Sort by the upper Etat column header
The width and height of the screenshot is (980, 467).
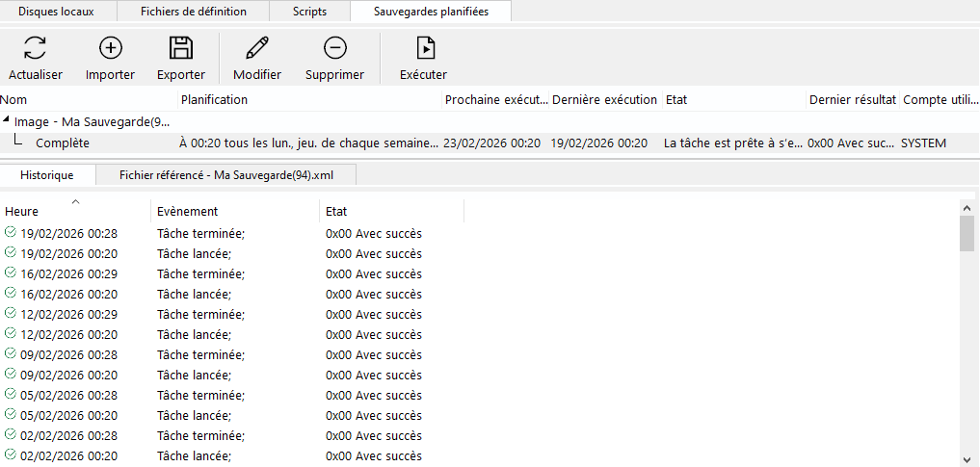[734, 100]
